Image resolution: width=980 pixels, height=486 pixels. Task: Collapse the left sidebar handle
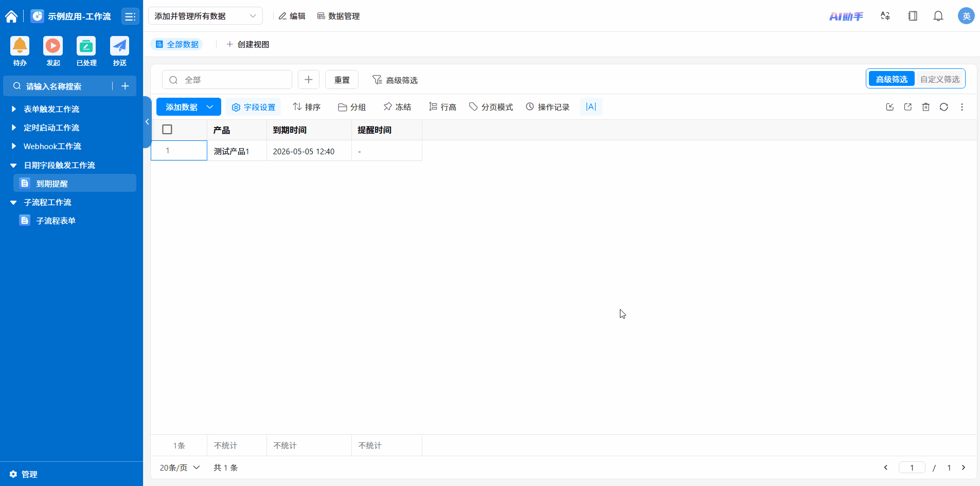pos(147,122)
